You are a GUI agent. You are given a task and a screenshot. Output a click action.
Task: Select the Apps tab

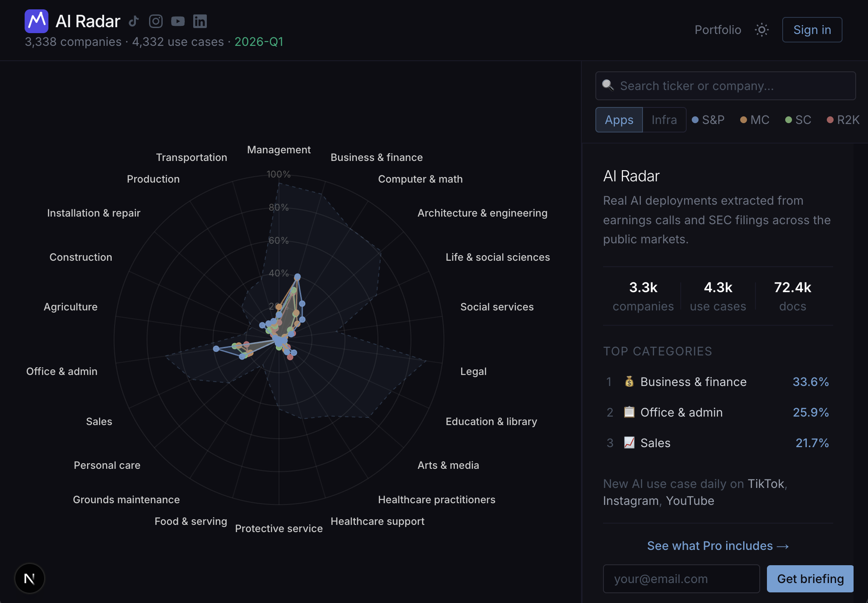[x=618, y=119]
